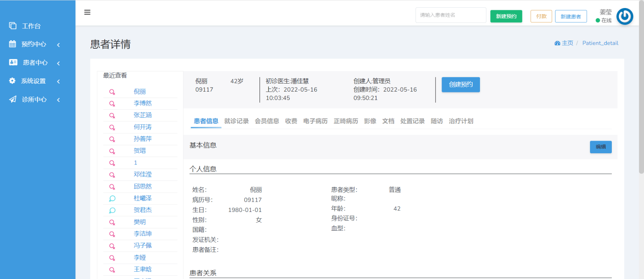This screenshot has width=644, height=279.
Task: Click gender icon next to 李洁坤
Action: point(112,234)
